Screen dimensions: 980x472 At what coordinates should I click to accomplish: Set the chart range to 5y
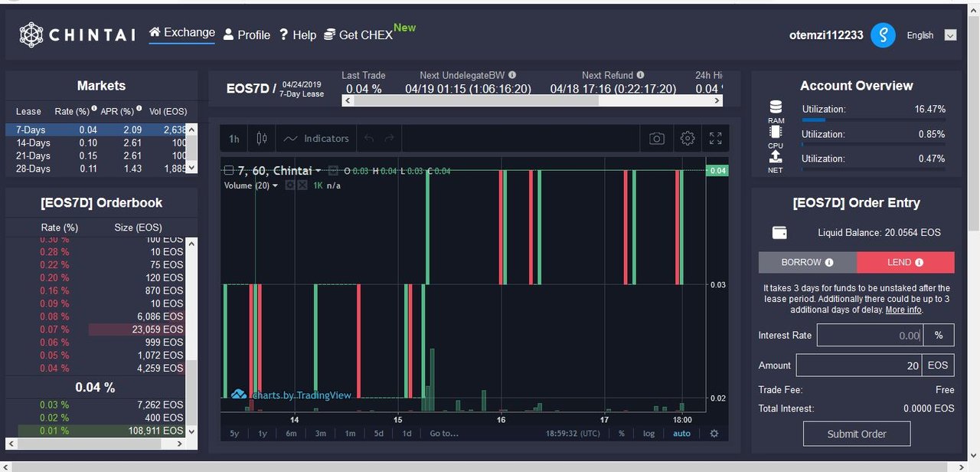(235, 434)
